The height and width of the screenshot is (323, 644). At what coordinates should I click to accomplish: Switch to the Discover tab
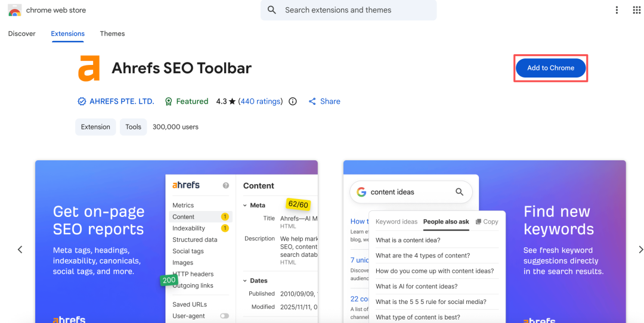point(22,34)
